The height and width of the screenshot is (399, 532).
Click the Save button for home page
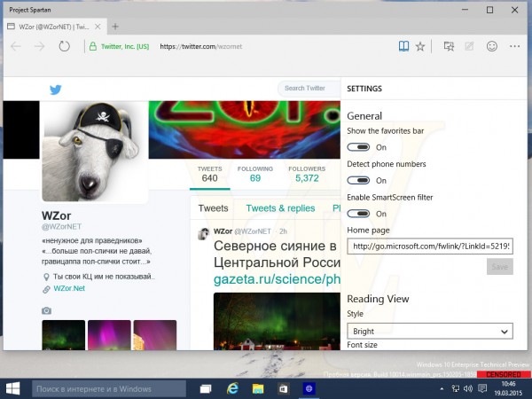click(x=499, y=267)
